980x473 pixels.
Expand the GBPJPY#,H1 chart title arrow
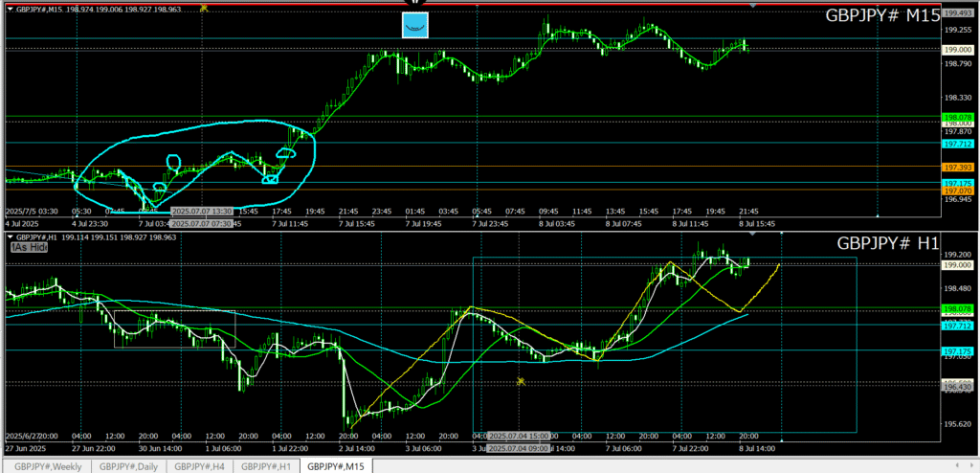10,236
